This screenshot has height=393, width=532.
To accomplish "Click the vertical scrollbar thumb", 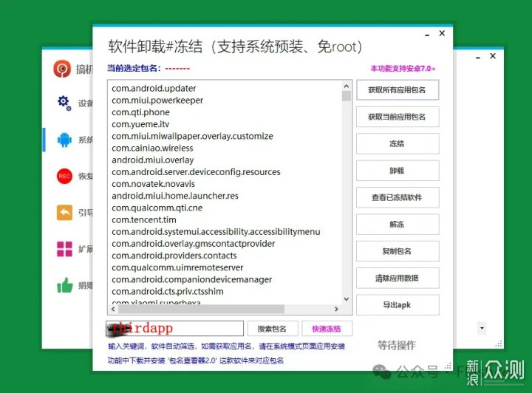I will [x=346, y=96].
